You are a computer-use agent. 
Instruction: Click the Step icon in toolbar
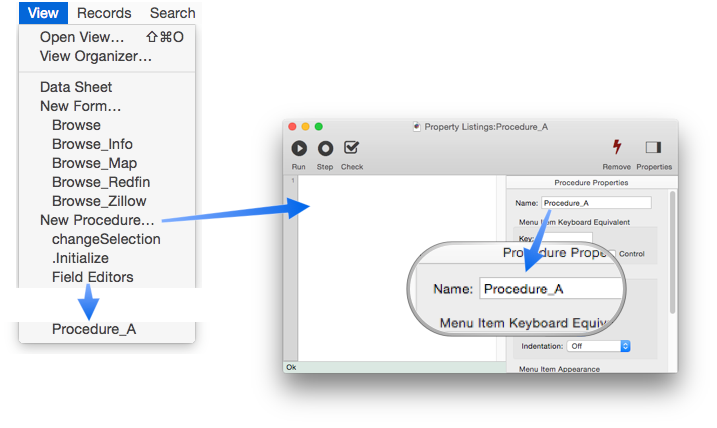tap(325, 148)
